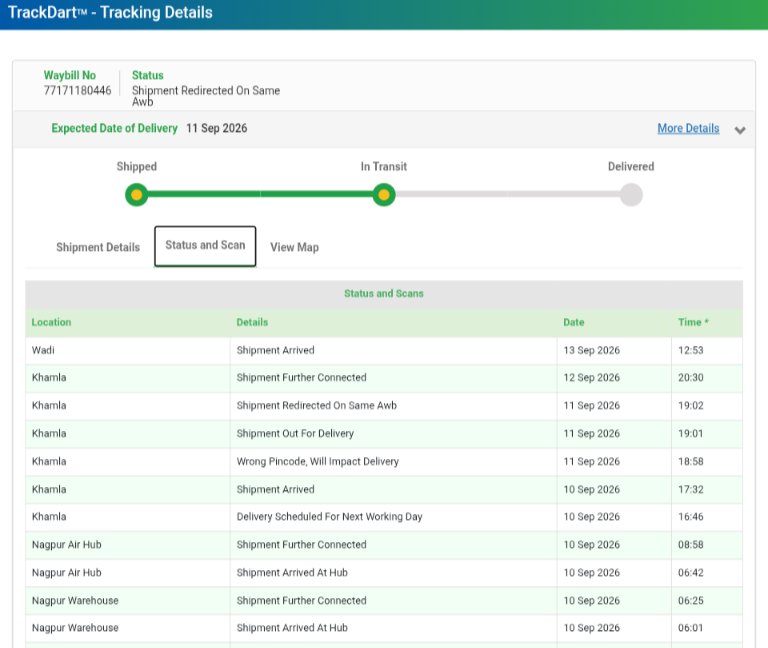Image resolution: width=768 pixels, height=648 pixels.
Task: Click the Delivery Scheduled For Next Working Day row
Action: tap(384, 517)
